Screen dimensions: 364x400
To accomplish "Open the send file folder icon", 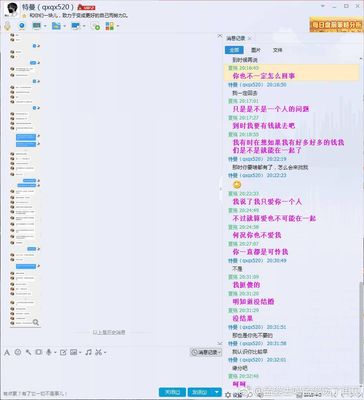I will click(x=56, y=26).
